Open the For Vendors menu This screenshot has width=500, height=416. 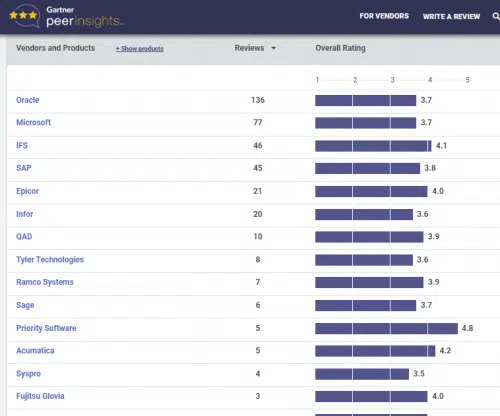tap(384, 16)
